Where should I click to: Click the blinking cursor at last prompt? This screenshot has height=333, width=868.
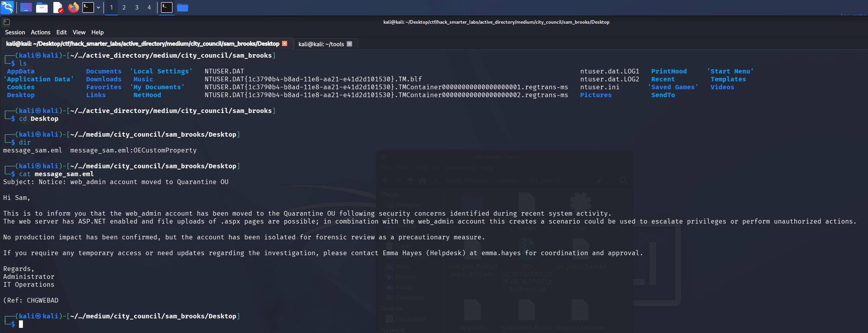(x=21, y=324)
